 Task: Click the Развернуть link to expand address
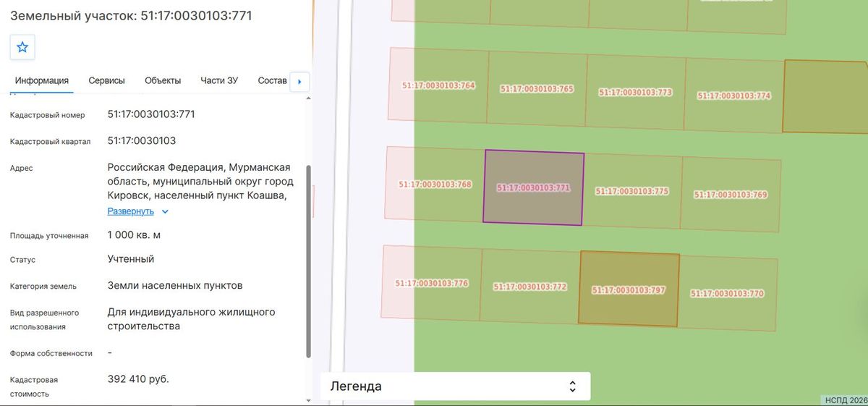[131, 211]
